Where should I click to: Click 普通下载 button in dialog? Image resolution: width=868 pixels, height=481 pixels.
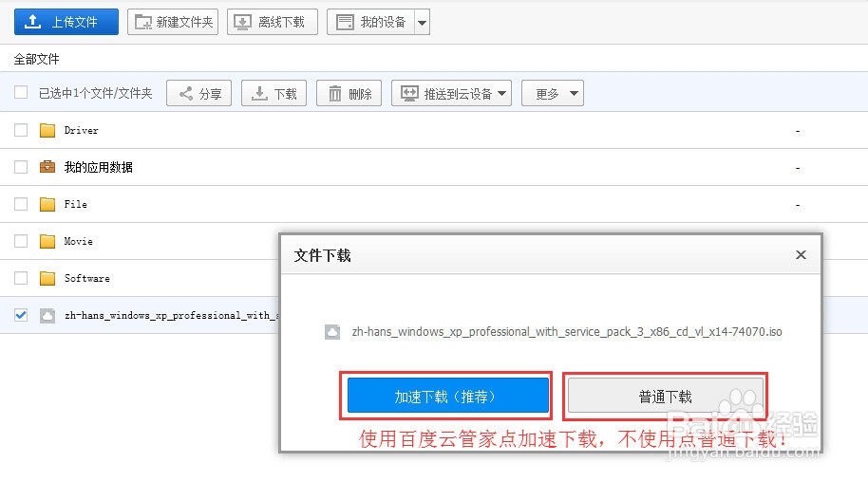click(x=666, y=396)
